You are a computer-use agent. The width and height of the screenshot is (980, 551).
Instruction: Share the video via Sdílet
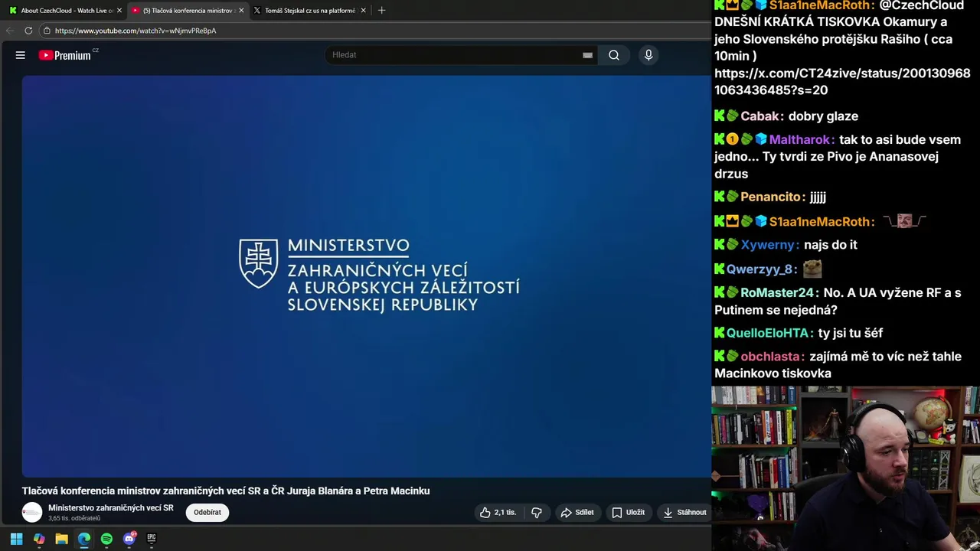coord(577,512)
